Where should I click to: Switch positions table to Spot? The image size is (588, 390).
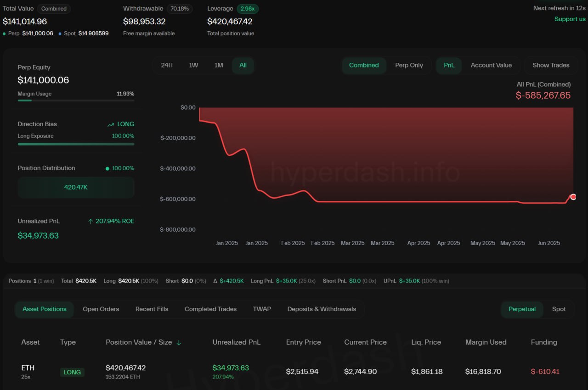tap(559, 309)
